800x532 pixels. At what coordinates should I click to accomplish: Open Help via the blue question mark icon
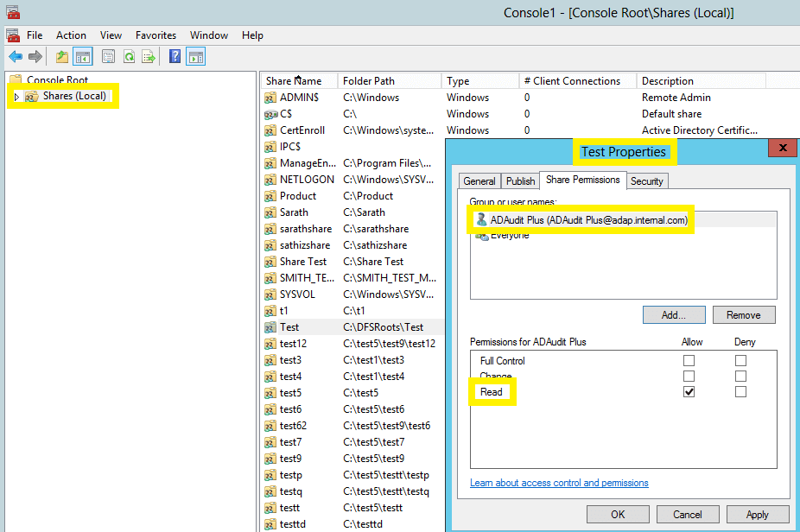click(x=173, y=56)
